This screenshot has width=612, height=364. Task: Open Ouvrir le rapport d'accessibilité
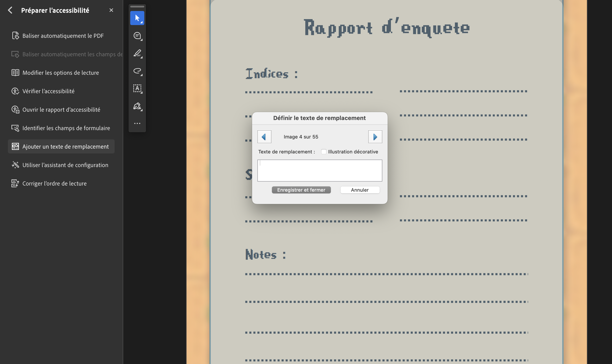tap(61, 110)
